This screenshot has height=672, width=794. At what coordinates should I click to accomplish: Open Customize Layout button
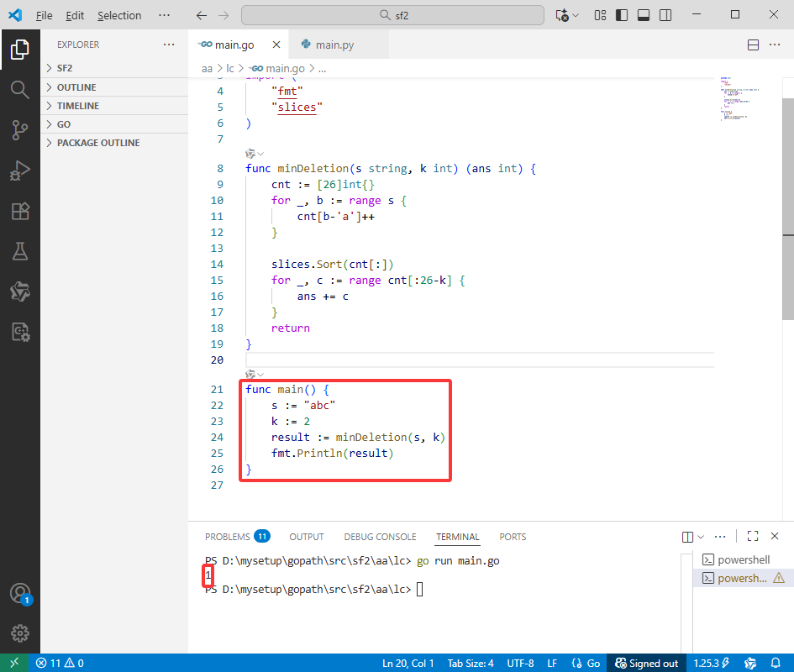pyautogui.click(x=600, y=15)
